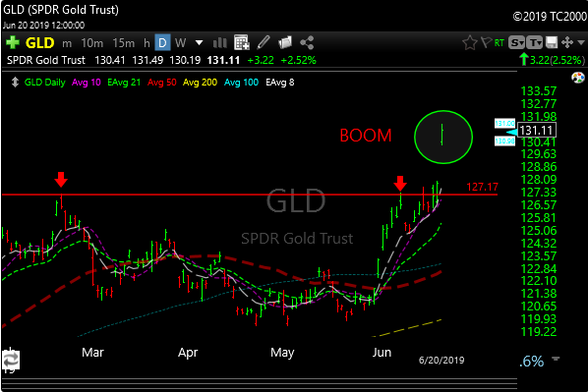Viewport: 588px width, 392px height.
Task: Select the Daily timeframe button
Action: coord(162,42)
